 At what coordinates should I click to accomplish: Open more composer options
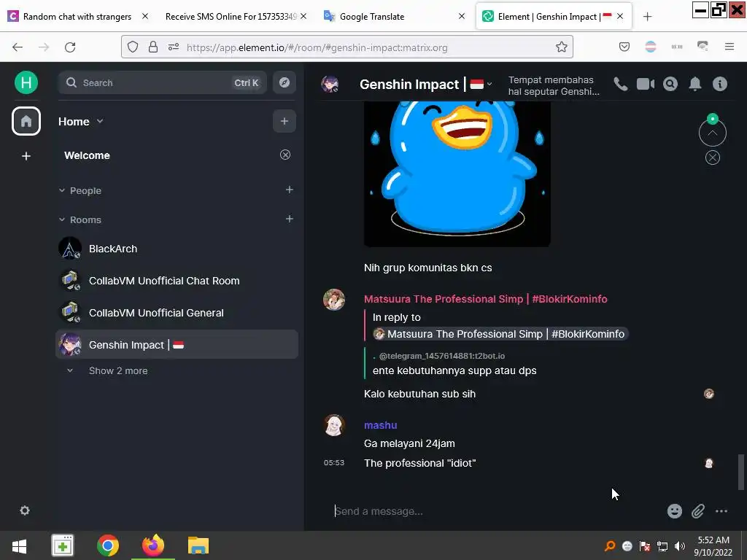click(721, 511)
